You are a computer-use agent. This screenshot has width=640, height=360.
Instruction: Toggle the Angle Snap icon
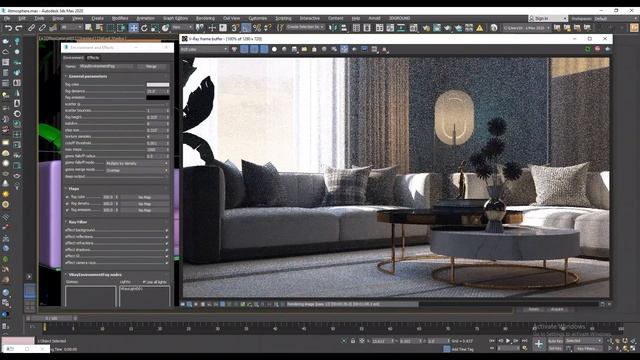coord(246,28)
